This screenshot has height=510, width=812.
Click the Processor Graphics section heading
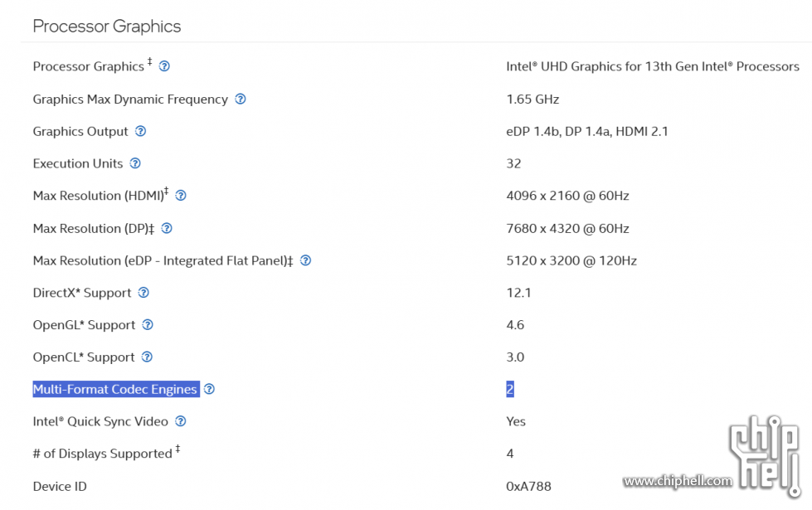point(107,27)
